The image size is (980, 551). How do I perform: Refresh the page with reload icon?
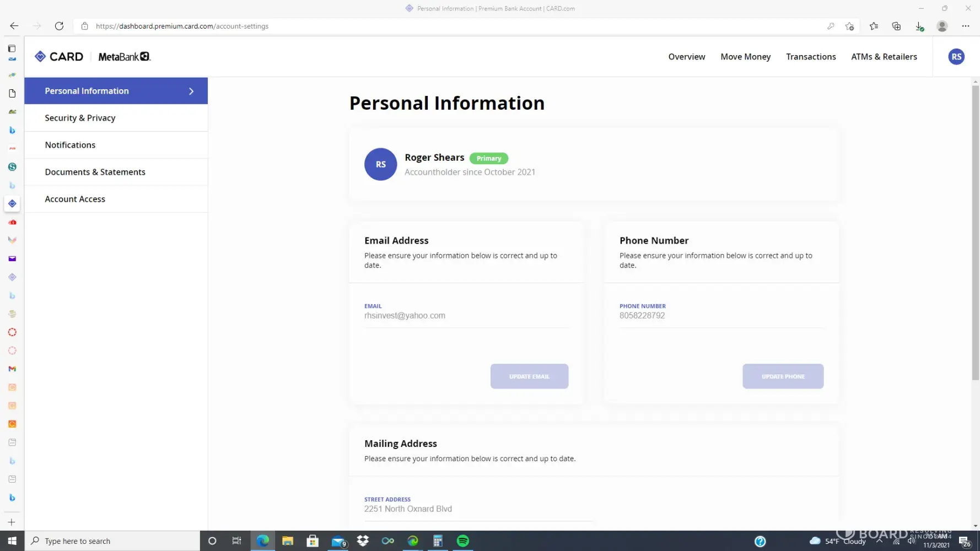point(59,26)
